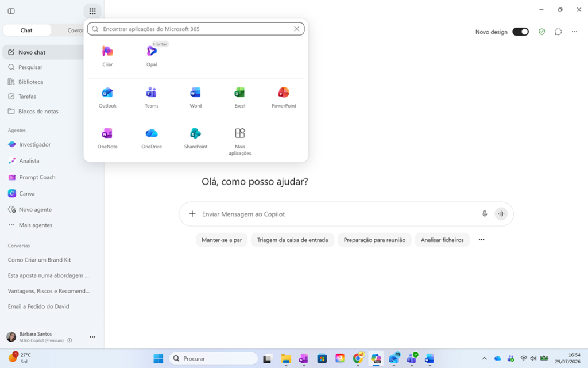Close the app launcher grid icon
Viewport: 588px width, 368px height.
point(92,11)
